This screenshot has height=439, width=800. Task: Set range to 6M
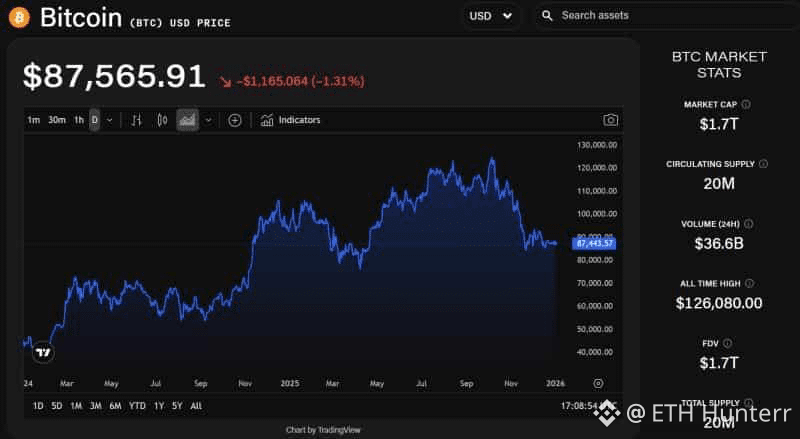coord(115,406)
